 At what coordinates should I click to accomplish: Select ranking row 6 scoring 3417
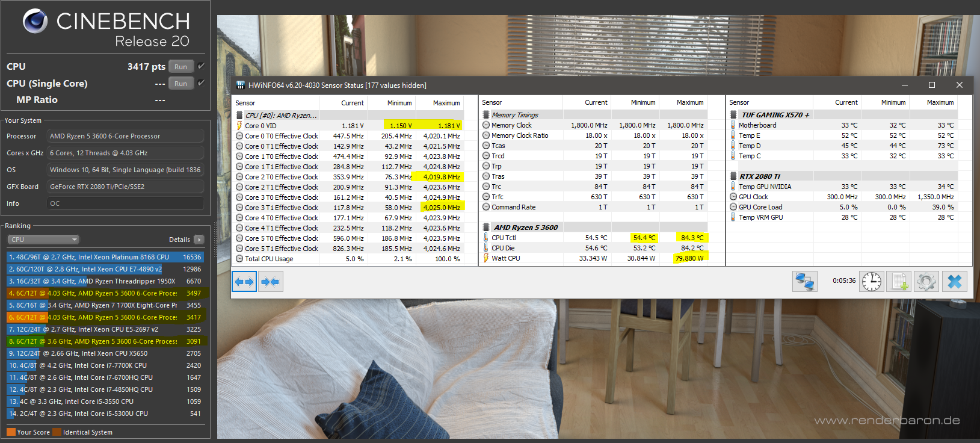click(105, 317)
